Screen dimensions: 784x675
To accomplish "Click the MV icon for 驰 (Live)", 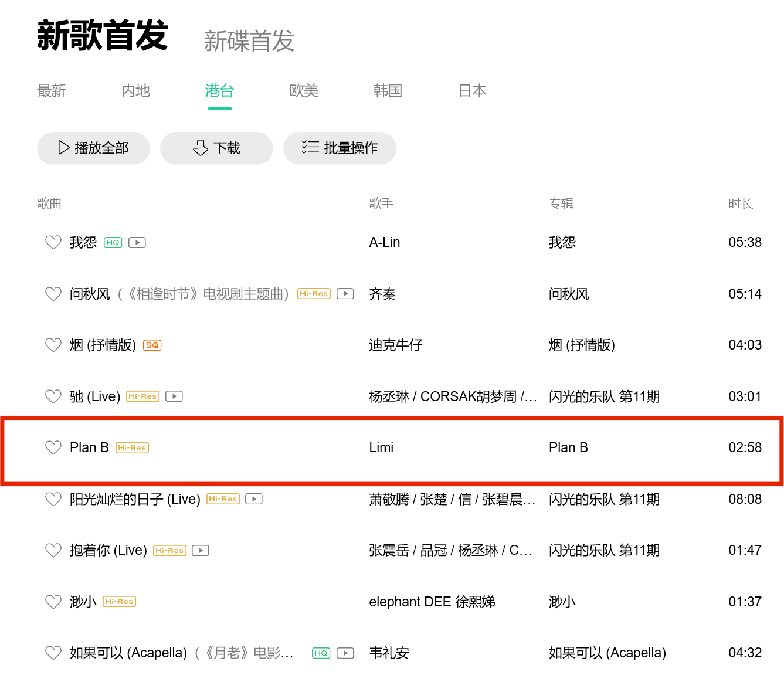I will (174, 396).
